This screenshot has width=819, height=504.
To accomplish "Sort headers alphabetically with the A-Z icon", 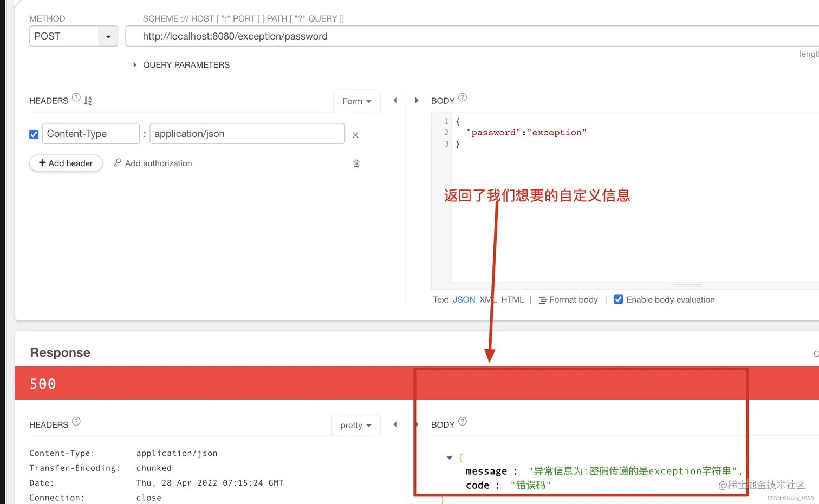I will 88,101.
